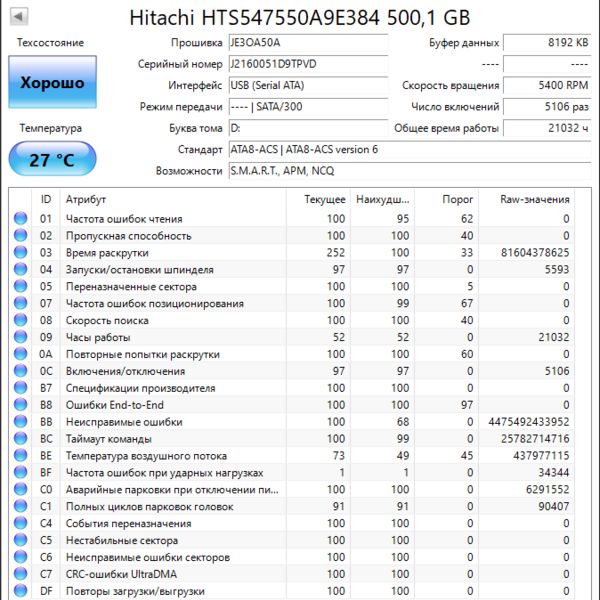Select attribute Запуски/остановки шпинделя

140,270
